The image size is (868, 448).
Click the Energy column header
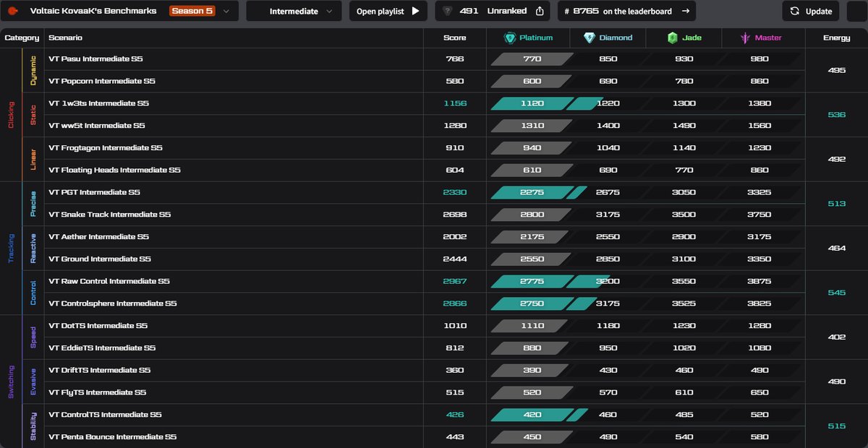coord(836,38)
